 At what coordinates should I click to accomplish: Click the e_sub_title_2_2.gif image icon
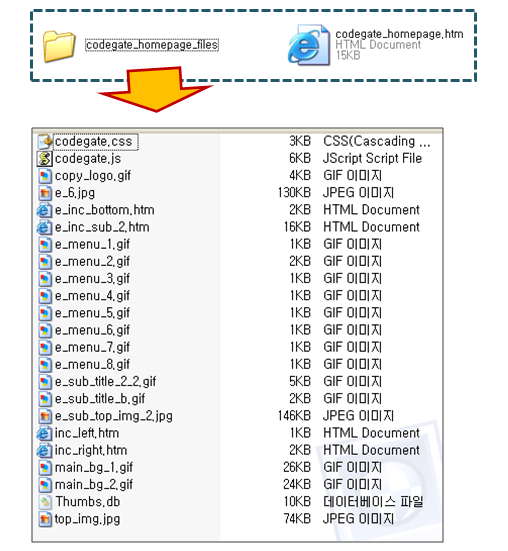pyautogui.click(x=45, y=382)
